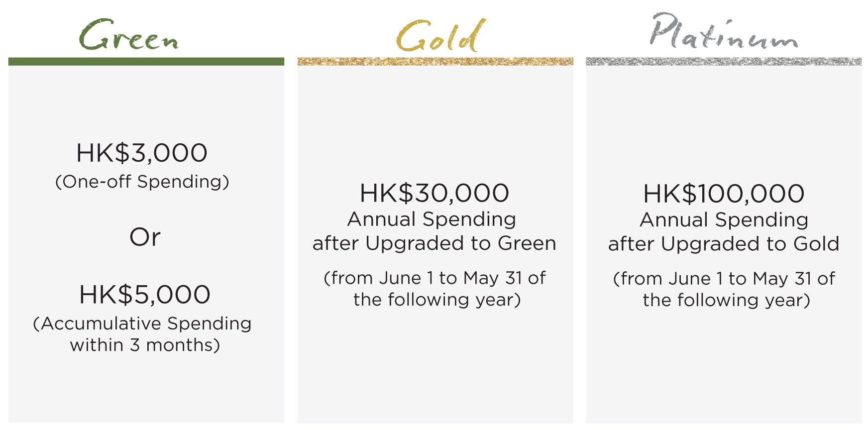The image size is (868, 430).
Task: Click Platinum card's June 1 to May 31 note
Action: point(725,289)
